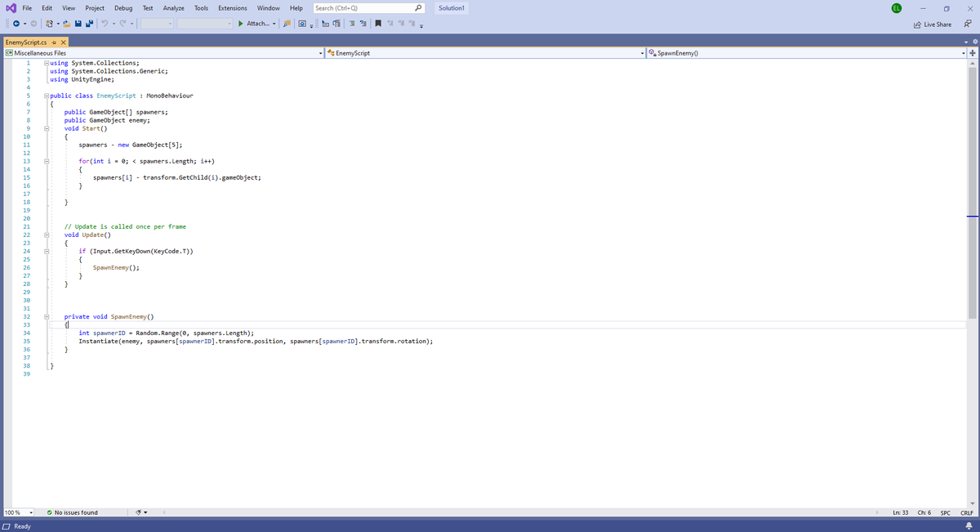Collapse the EnemyScript class outlining toggle

pos(47,96)
